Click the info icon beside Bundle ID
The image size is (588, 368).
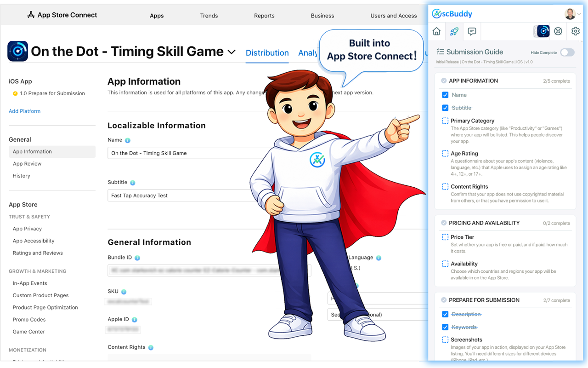[x=137, y=258]
